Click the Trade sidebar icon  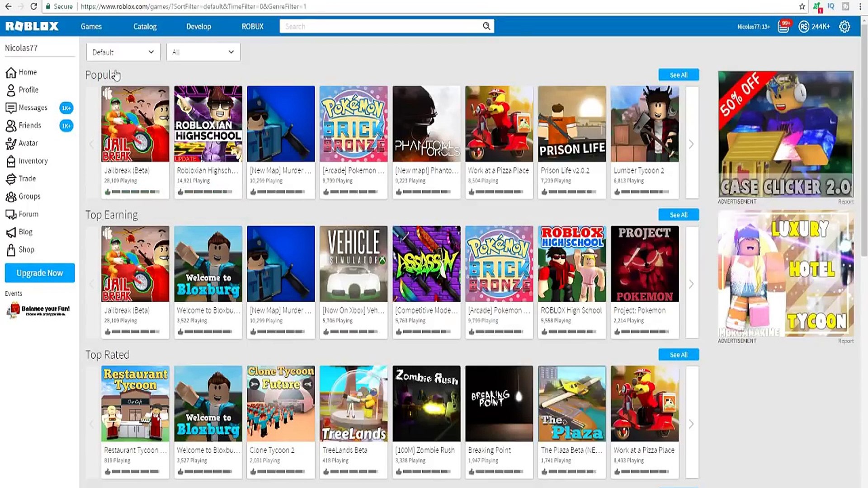(11, 179)
